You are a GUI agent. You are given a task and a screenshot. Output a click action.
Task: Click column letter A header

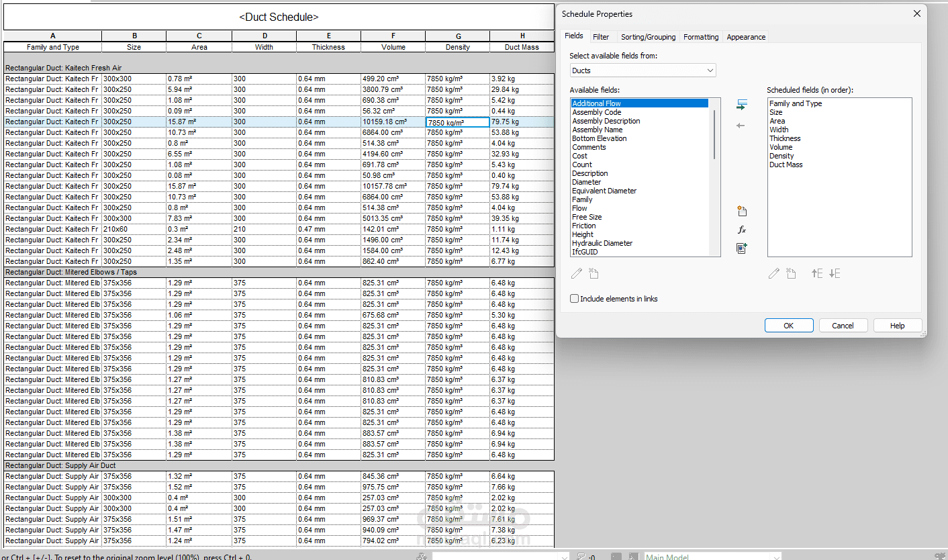[53, 36]
